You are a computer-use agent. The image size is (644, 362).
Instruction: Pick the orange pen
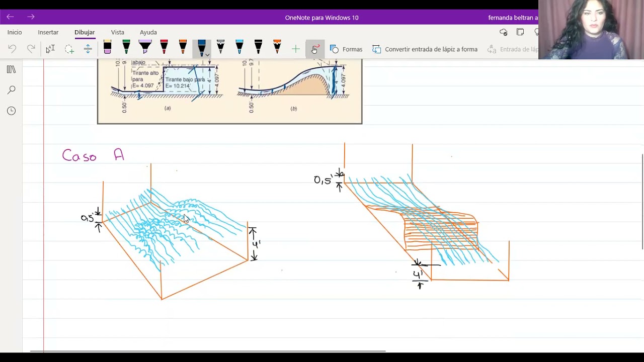click(x=183, y=48)
